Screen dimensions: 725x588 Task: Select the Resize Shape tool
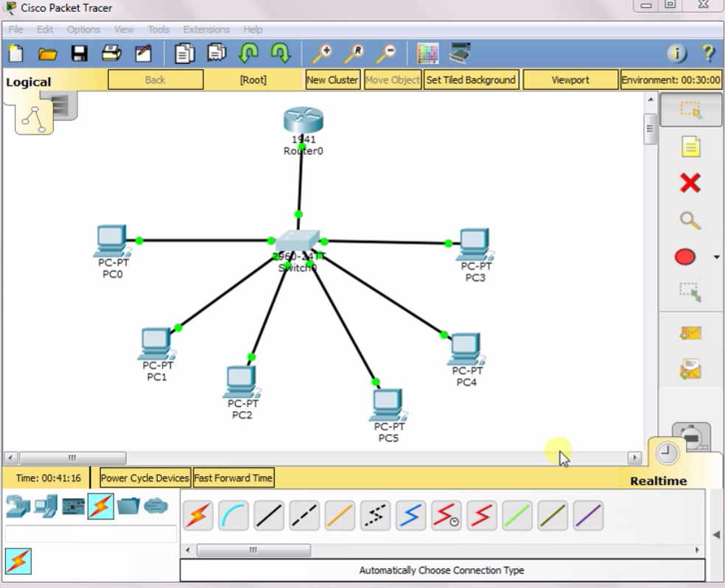(690, 292)
